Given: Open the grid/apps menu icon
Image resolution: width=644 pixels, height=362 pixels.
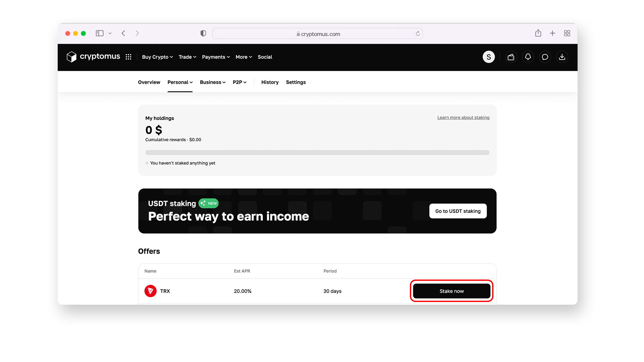Looking at the screenshot, I should pyautogui.click(x=129, y=57).
